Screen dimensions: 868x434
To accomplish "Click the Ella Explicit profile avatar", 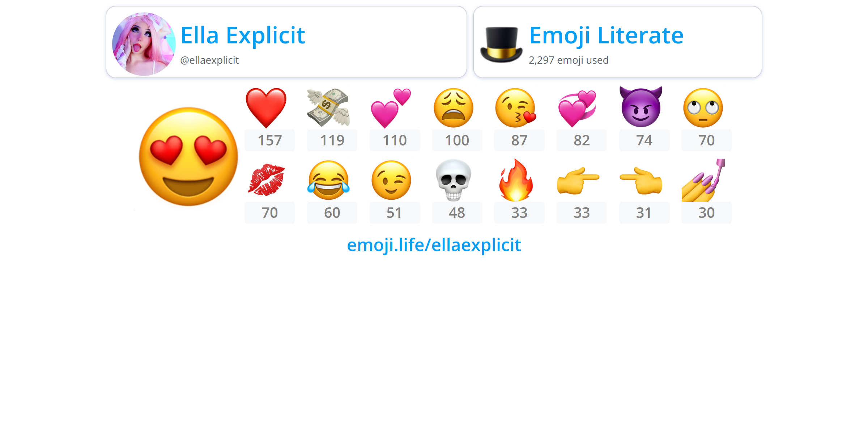I will coord(144,44).
